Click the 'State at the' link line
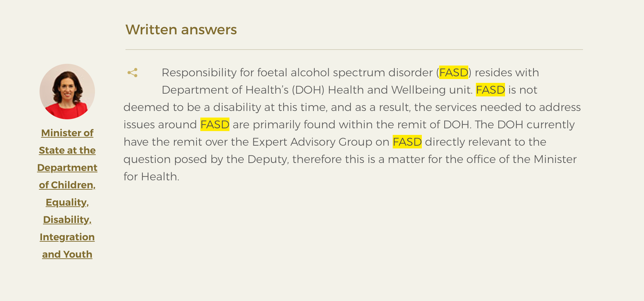644x301 pixels. [x=67, y=150]
